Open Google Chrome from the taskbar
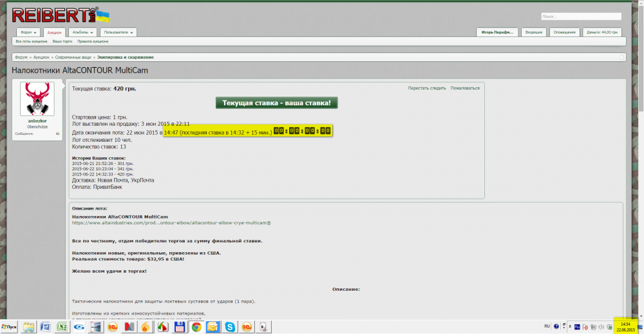Viewport: 644px width, 334px height. 196,327
